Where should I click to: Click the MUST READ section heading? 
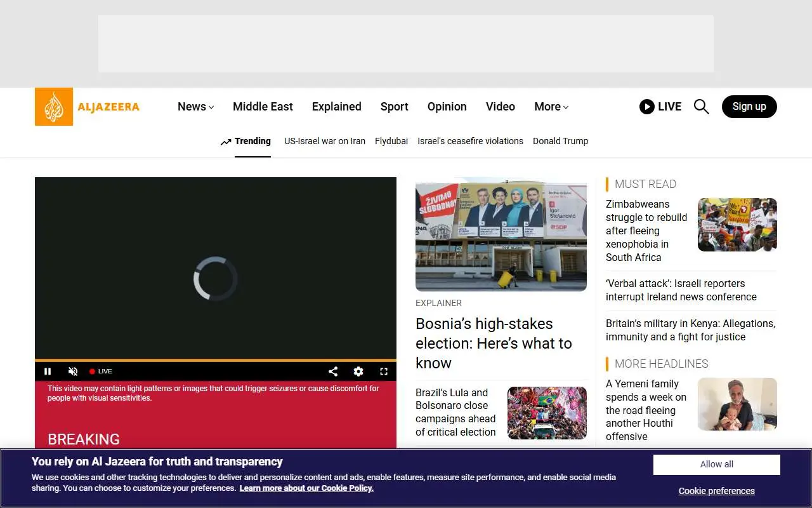[645, 184]
